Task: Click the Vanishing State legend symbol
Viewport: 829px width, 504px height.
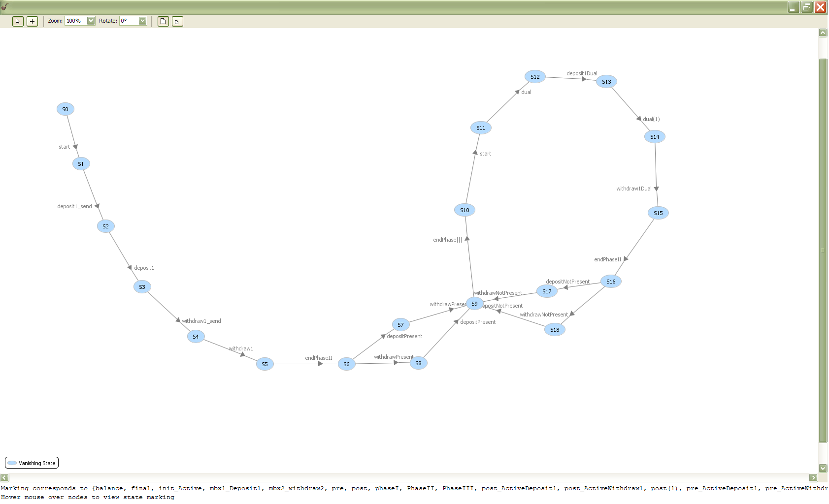Action: click(x=11, y=463)
